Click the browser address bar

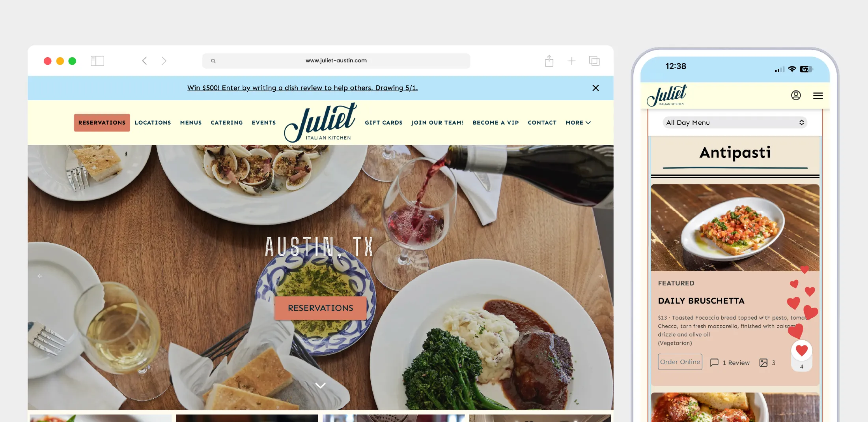(336, 61)
